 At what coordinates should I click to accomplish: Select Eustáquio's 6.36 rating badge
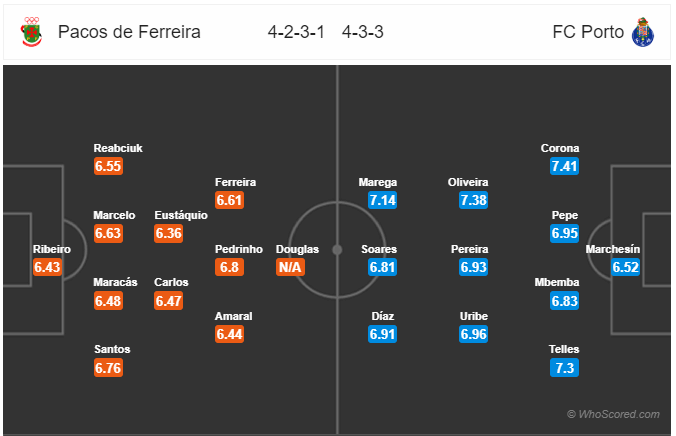[169, 233]
